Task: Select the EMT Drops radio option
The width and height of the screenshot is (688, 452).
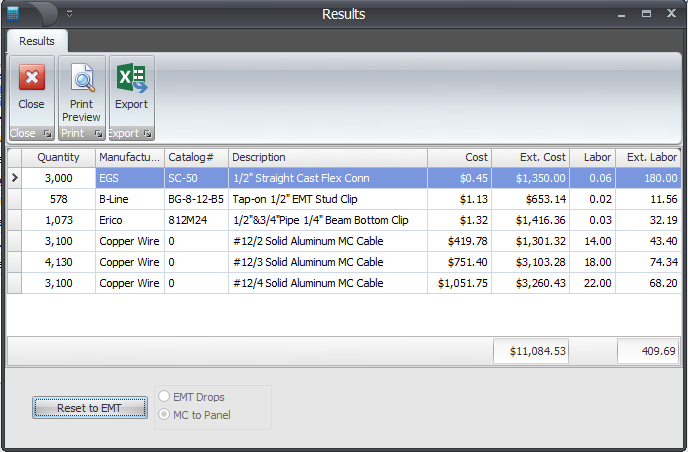Action: pyautogui.click(x=164, y=397)
